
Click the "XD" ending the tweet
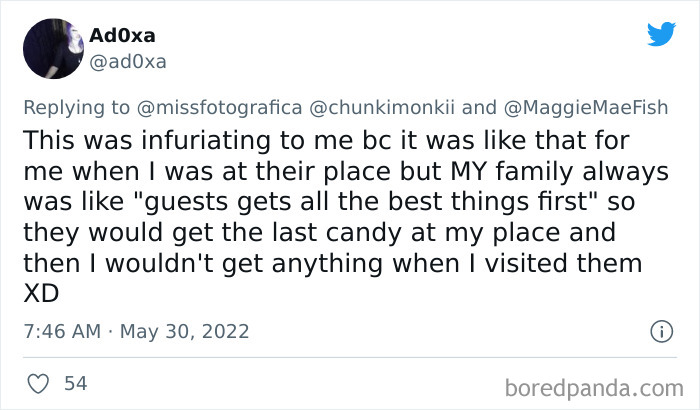38,294
